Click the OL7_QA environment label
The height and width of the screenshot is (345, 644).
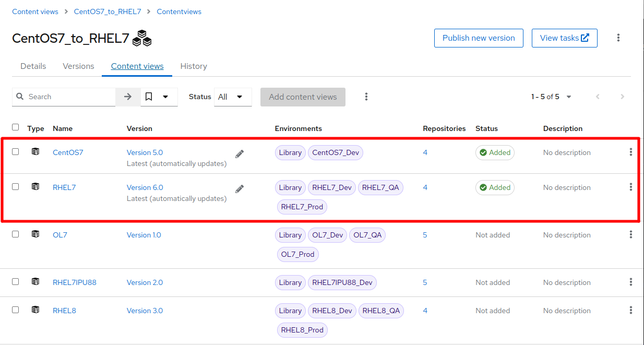pyautogui.click(x=367, y=235)
